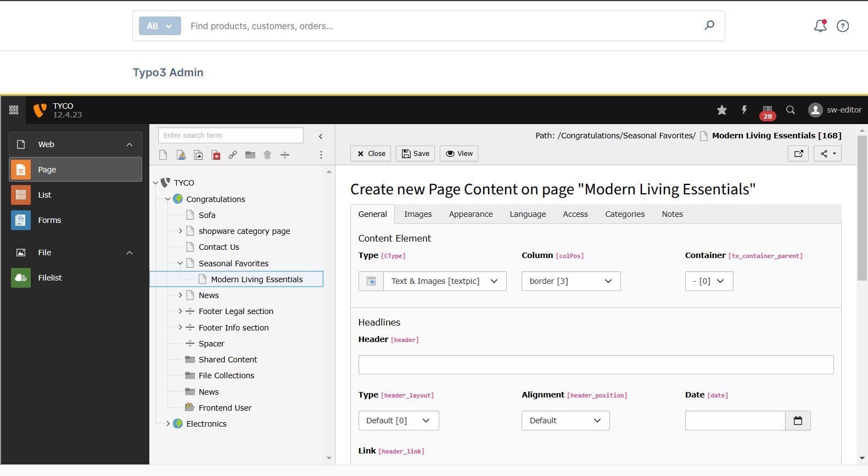Click the flush cache lightning icon

[744, 110]
